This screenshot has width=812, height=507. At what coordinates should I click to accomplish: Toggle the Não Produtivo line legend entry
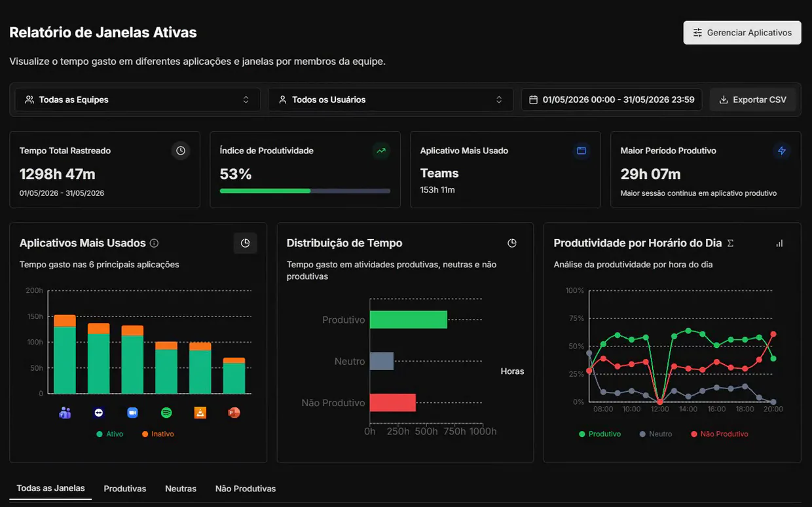tap(719, 434)
